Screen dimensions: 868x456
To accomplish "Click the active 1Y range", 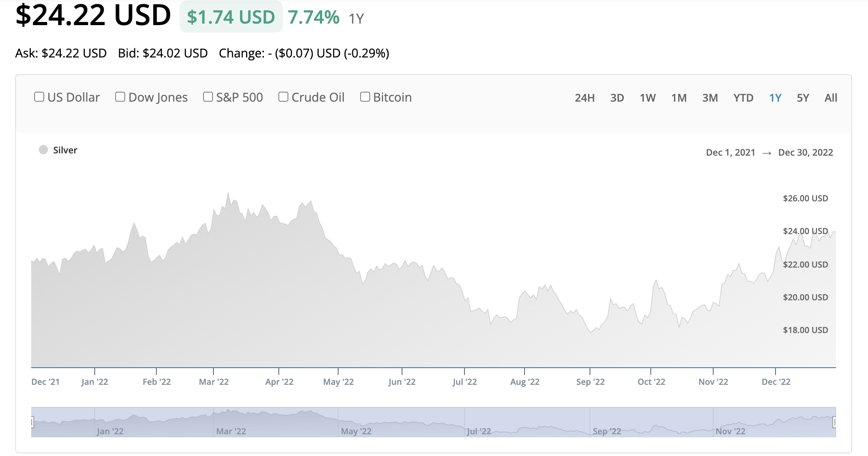I will pyautogui.click(x=775, y=98).
